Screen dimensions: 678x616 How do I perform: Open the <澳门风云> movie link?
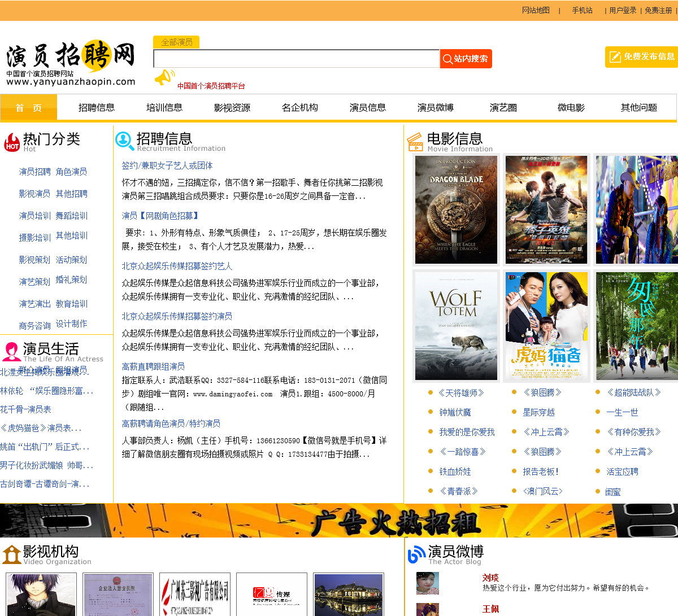click(x=542, y=491)
